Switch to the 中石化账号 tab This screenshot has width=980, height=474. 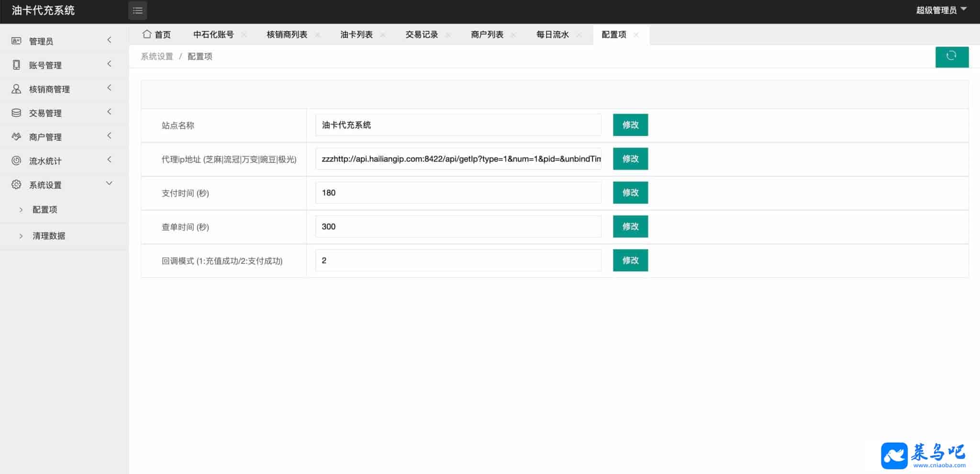point(213,34)
